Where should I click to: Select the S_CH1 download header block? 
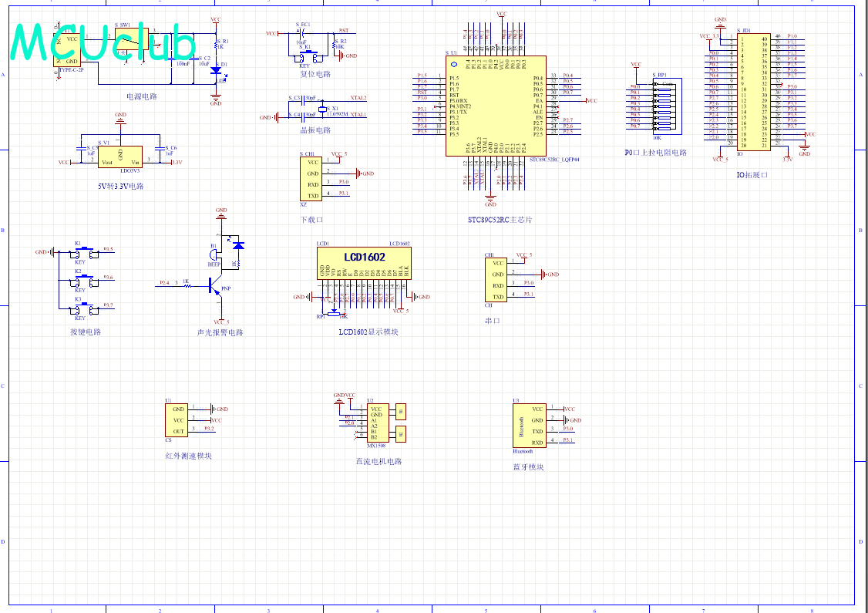pyautogui.click(x=311, y=179)
